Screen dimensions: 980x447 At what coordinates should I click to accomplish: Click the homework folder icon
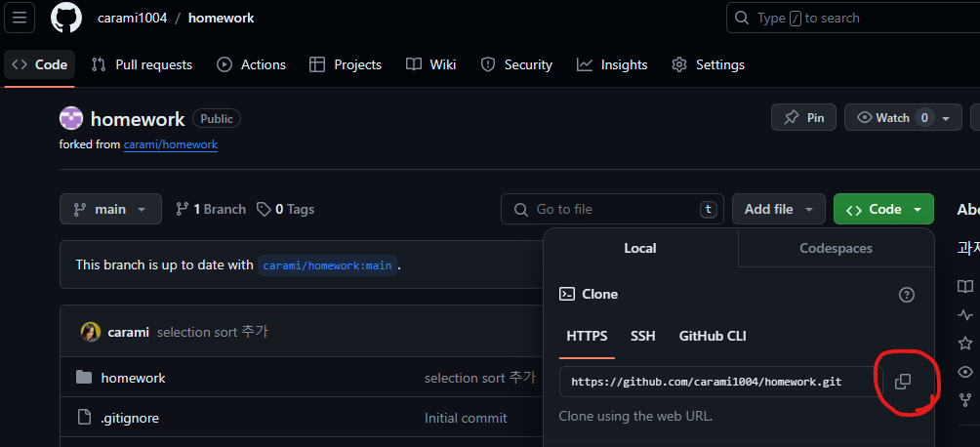[84, 378]
